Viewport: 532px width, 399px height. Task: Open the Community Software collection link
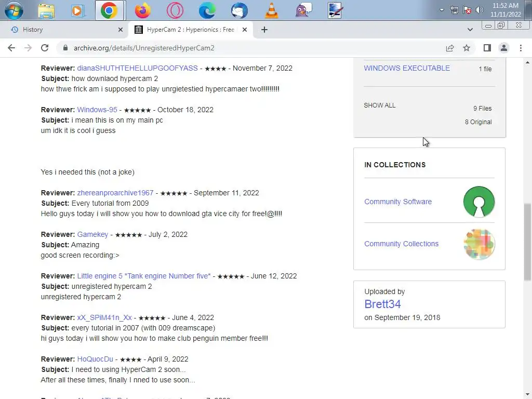[x=398, y=202]
